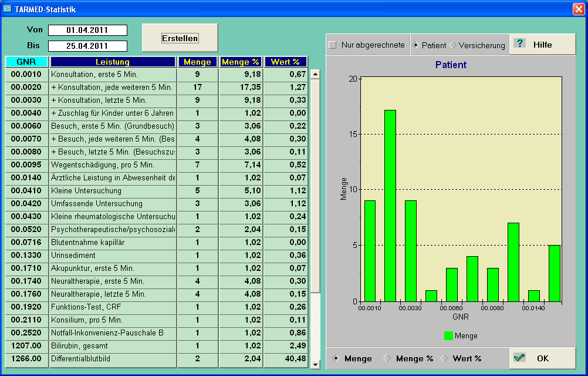
Task: Select the Wert % chart radio button
Action: [x=444, y=358]
